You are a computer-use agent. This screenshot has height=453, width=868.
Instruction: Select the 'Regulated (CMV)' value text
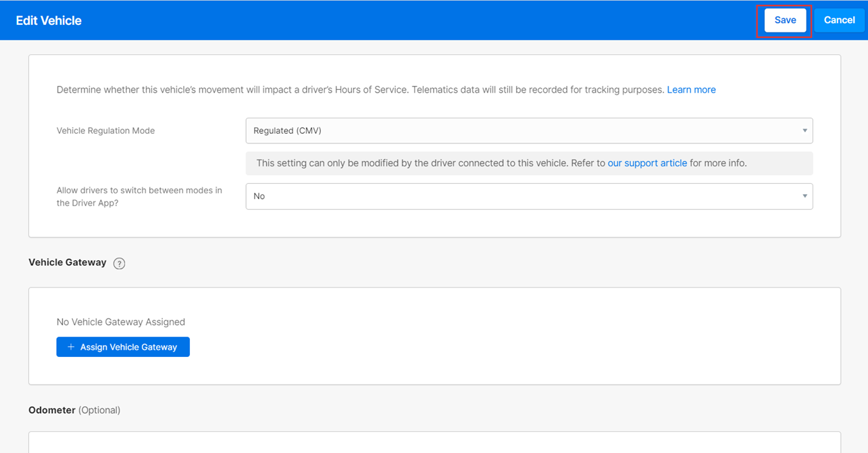point(287,130)
